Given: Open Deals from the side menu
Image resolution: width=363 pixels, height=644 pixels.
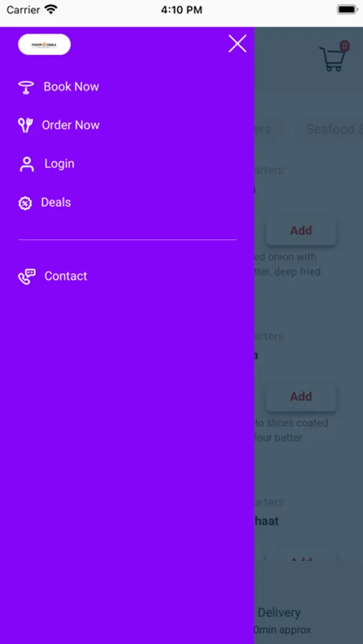Looking at the screenshot, I should click(56, 202).
